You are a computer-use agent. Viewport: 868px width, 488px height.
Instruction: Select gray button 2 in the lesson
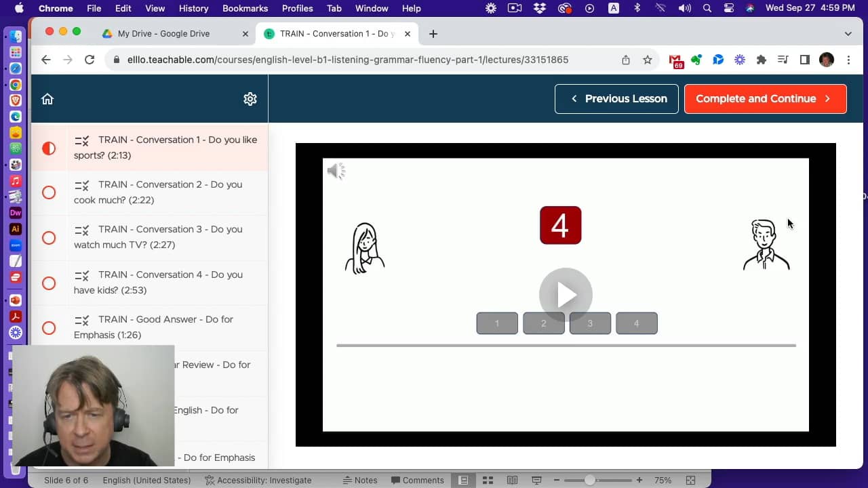coord(543,323)
